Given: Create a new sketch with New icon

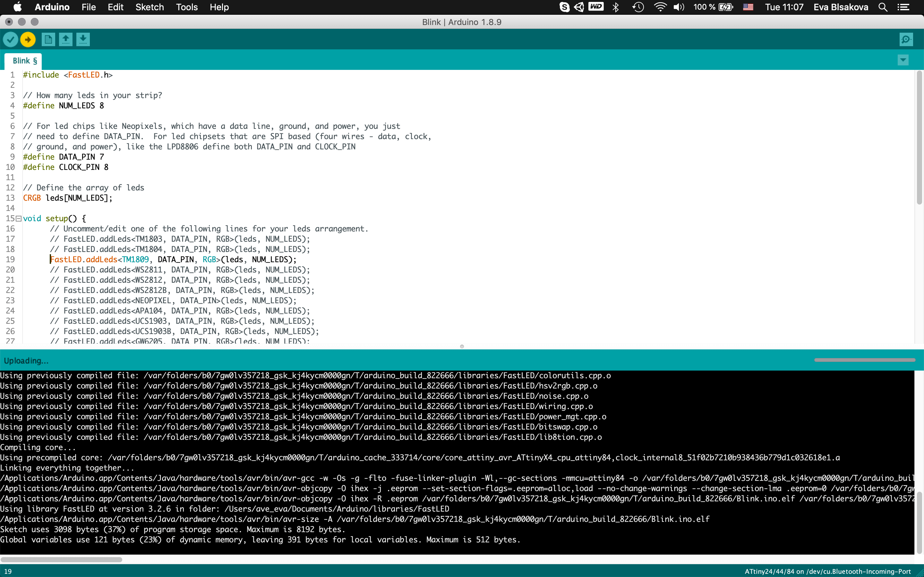Looking at the screenshot, I should click(x=48, y=39).
